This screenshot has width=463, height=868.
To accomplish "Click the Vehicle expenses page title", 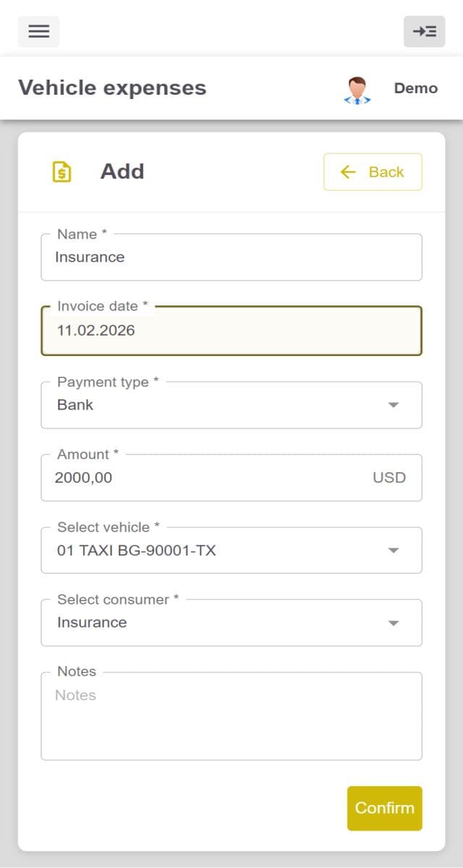I will coord(113,88).
